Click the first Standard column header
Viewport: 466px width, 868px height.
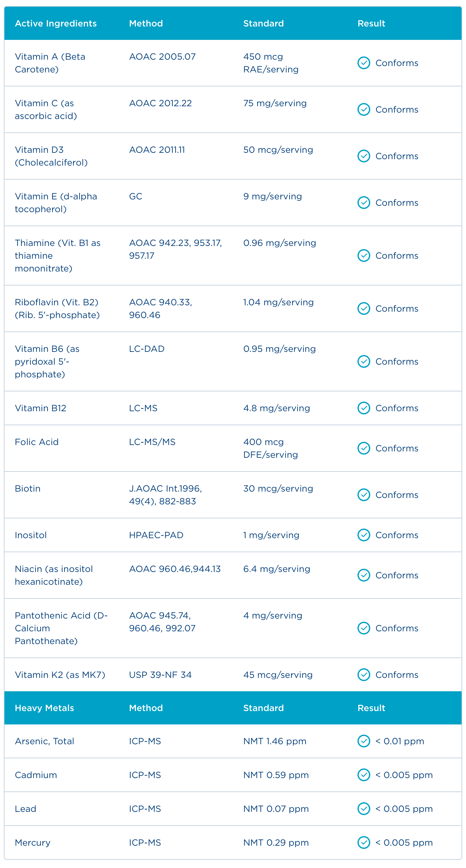coord(263,23)
